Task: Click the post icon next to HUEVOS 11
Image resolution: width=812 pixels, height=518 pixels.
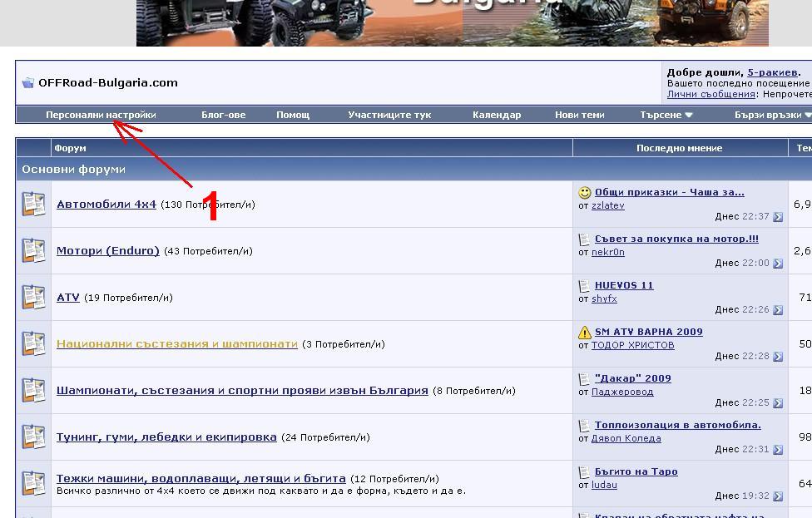Action: pyautogui.click(x=584, y=286)
